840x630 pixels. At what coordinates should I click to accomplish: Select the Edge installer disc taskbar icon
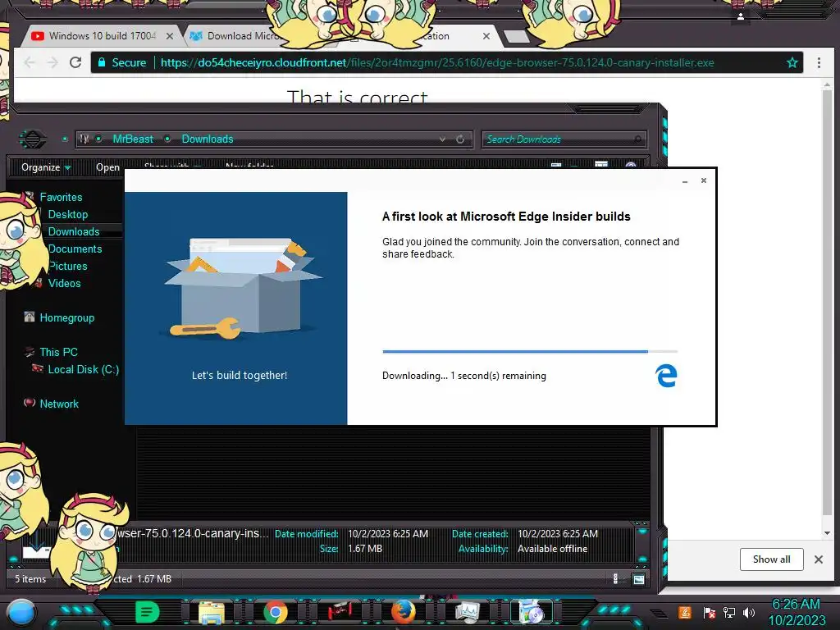[x=532, y=612]
